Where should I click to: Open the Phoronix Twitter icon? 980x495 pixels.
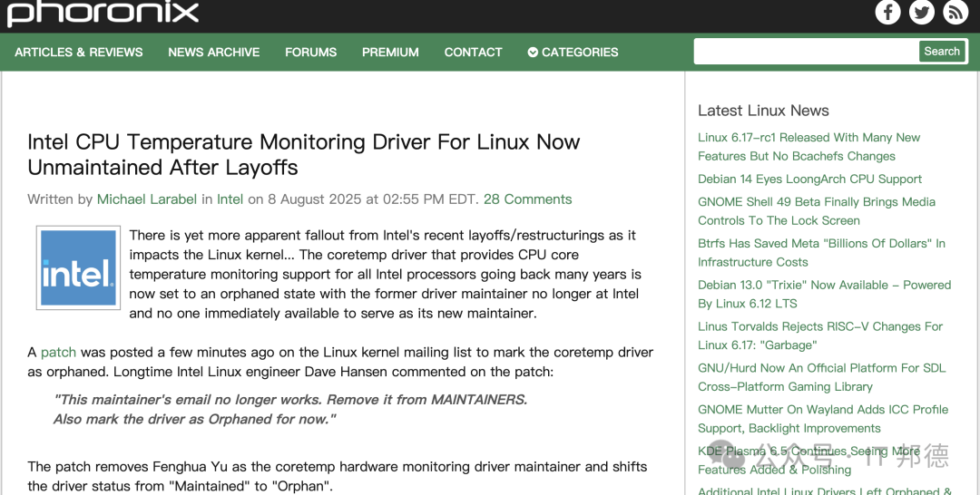tap(922, 12)
